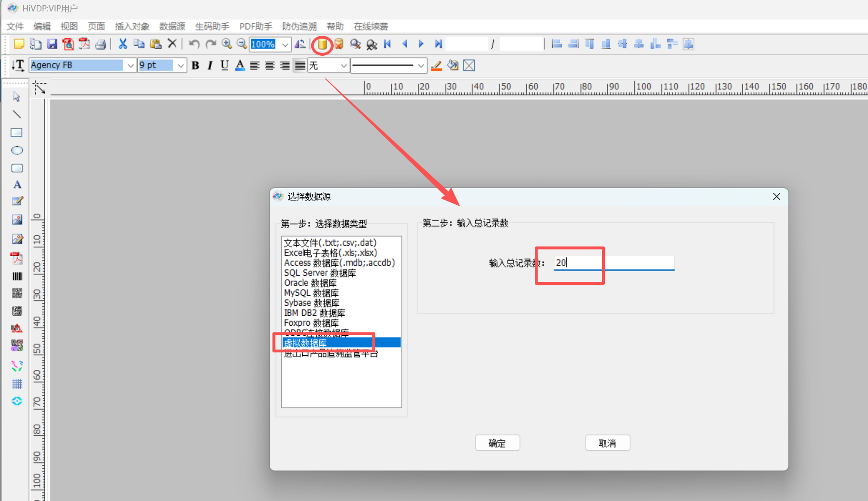868x501 pixels.
Task: Select the ellipse drawing tool
Action: click(x=17, y=150)
